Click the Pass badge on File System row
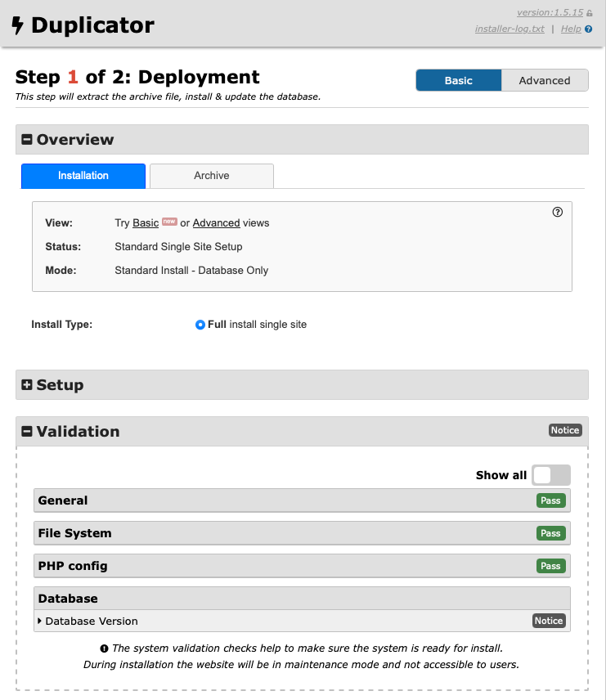This screenshot has height=700, width=606. click(x=550, y=533)
